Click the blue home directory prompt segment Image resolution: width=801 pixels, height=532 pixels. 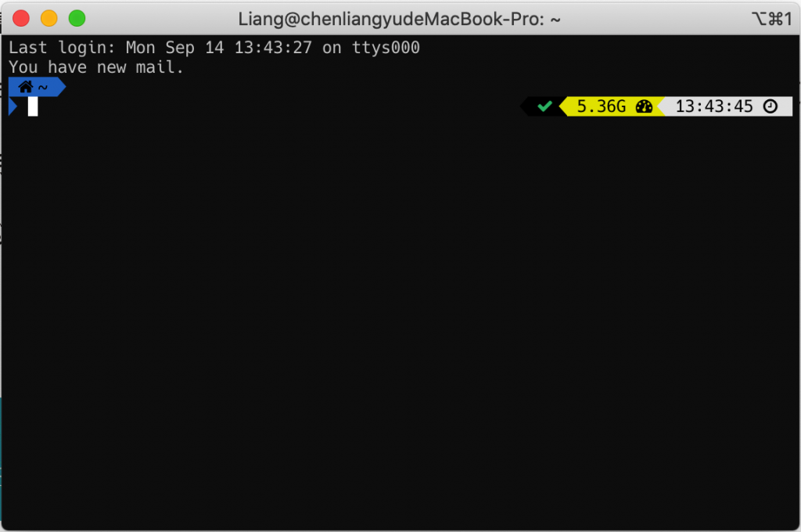point(37,88)
